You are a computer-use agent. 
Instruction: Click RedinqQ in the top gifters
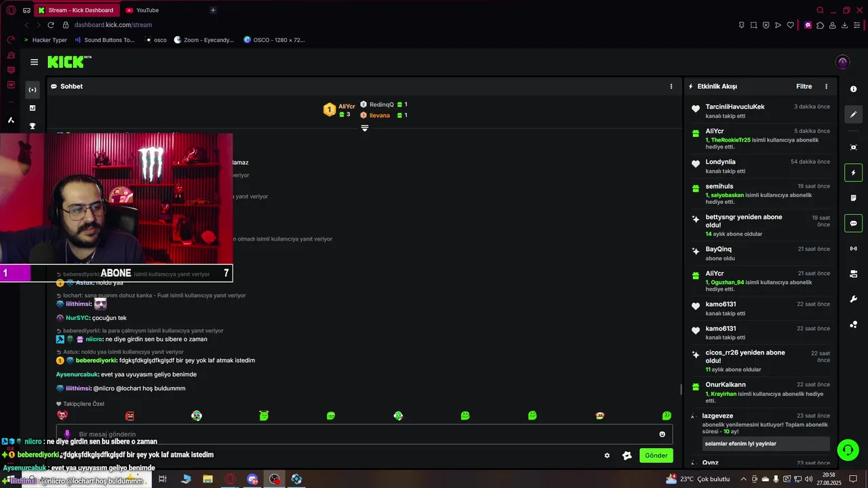click(x=382, y=104)
